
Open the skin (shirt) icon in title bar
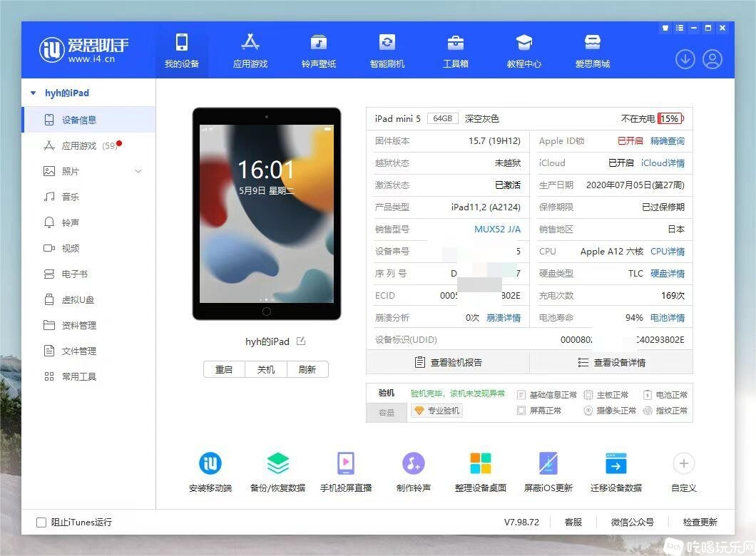click(665, 28)
